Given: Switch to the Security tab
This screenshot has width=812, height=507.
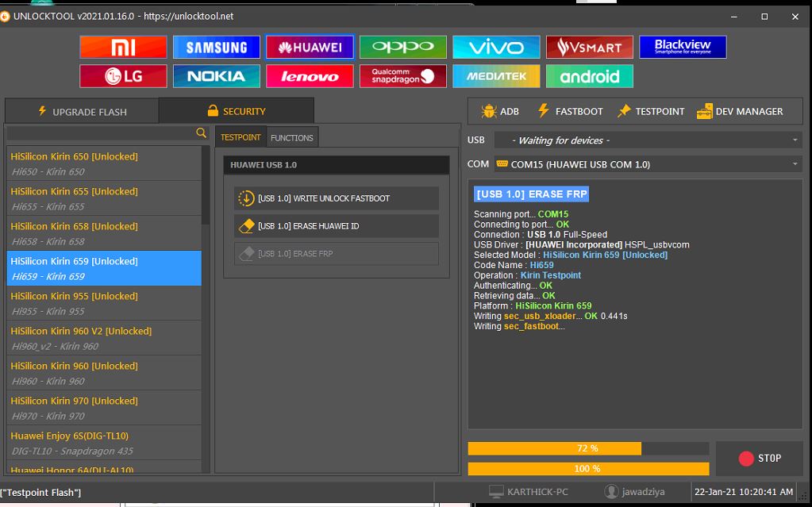Looking at the screenshot, I should [x=237, y=111].
